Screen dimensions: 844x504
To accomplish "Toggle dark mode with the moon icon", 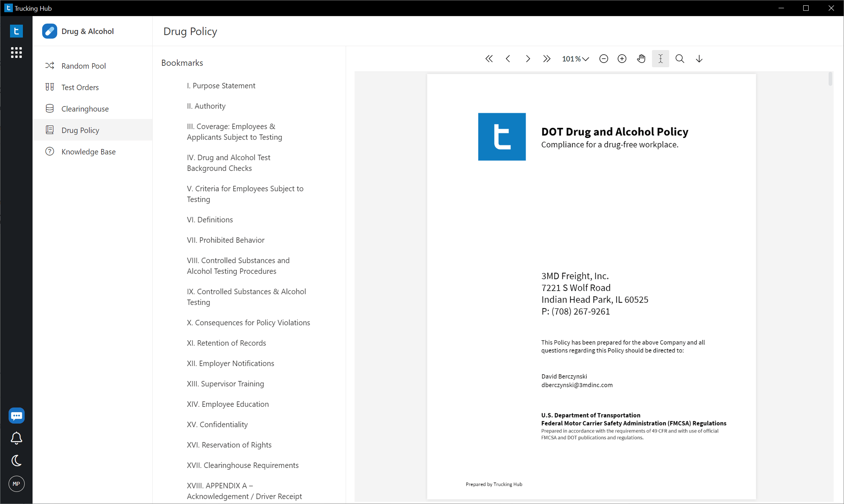I will (16, 461).
